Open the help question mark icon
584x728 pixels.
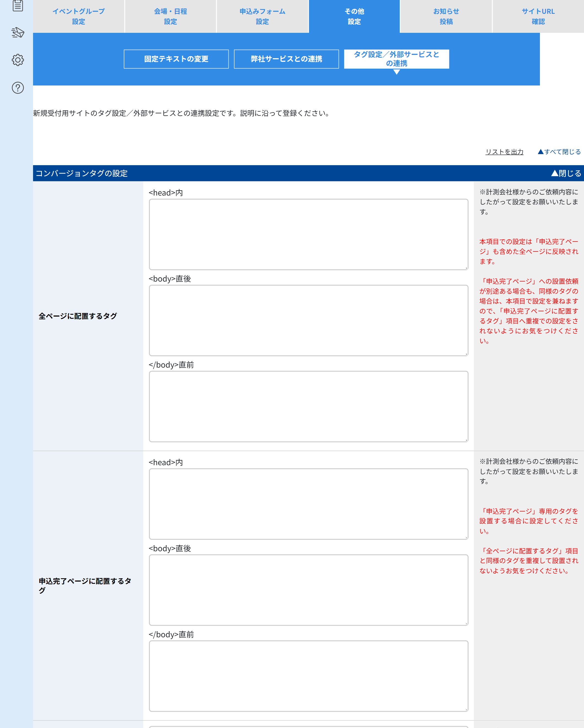[x=18, y=88]
